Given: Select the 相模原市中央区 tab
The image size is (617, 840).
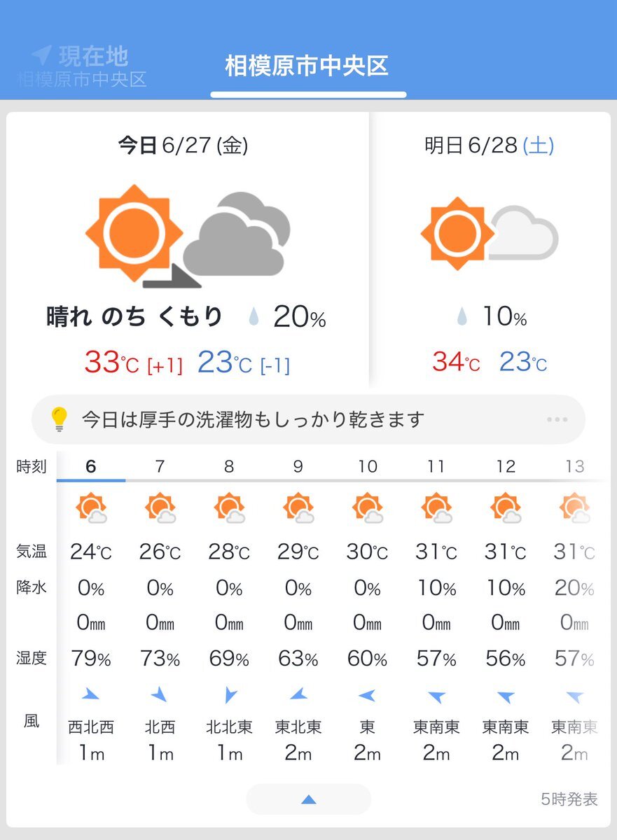Looking at the screenshot, I should pos(307,66).
